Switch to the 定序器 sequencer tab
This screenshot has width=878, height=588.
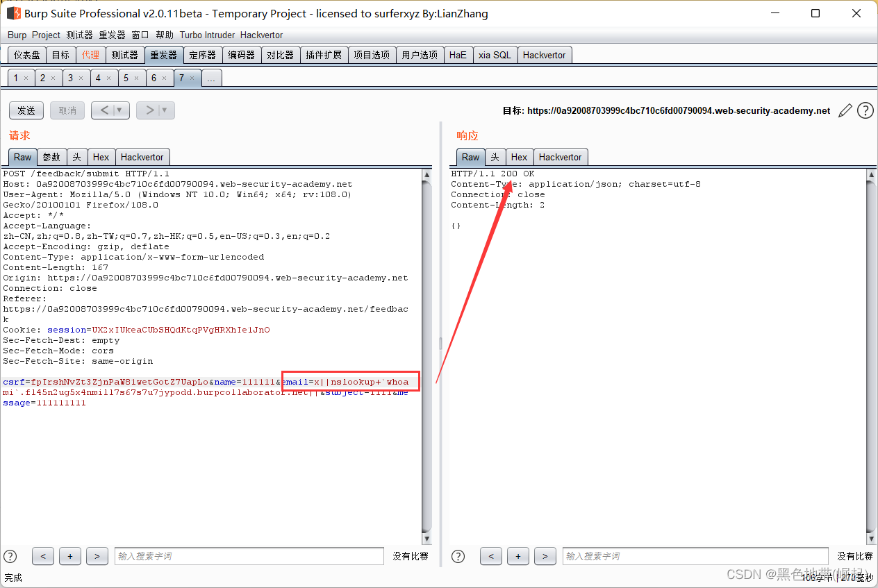203,55
